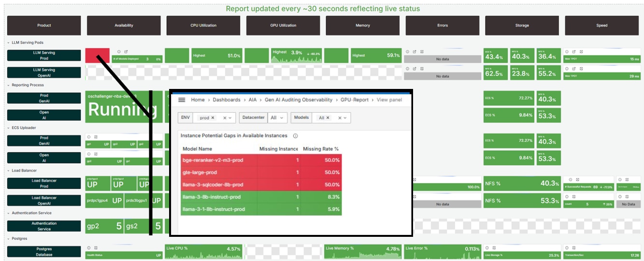This screenshot has height=261, width=644.
Task: Sort table by Missing Rate % column
Action: coord(321,149)
